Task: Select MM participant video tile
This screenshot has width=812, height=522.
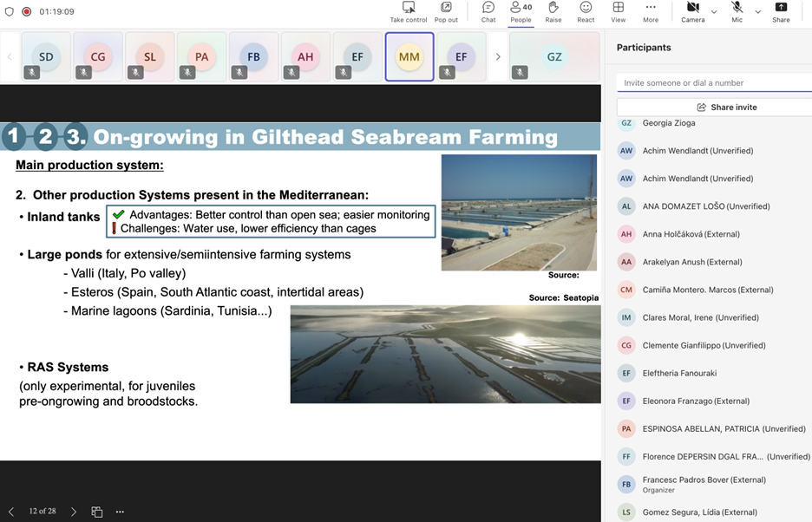Action: point(409,57)
